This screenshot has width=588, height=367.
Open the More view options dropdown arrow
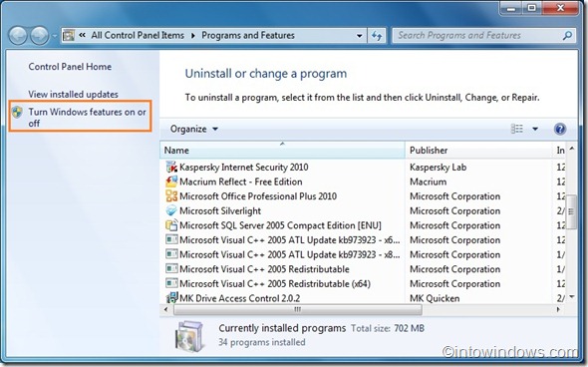pos(535,129)
